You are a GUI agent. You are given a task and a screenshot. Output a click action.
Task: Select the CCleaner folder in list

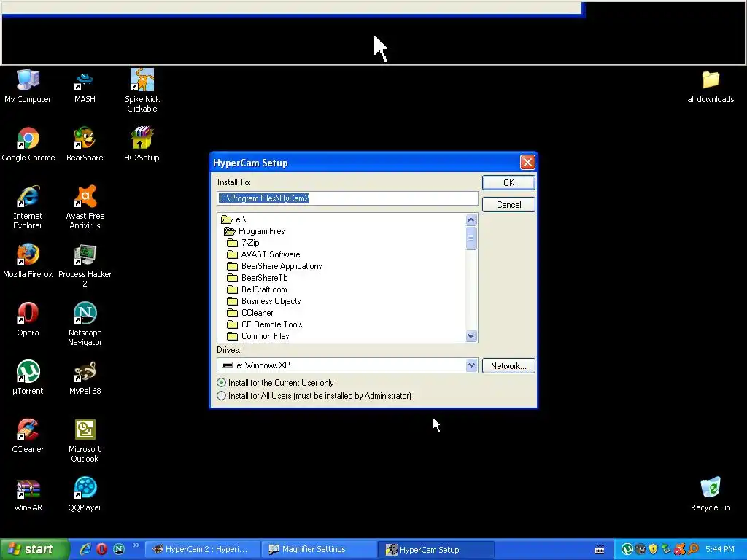(x=251, y=313)
